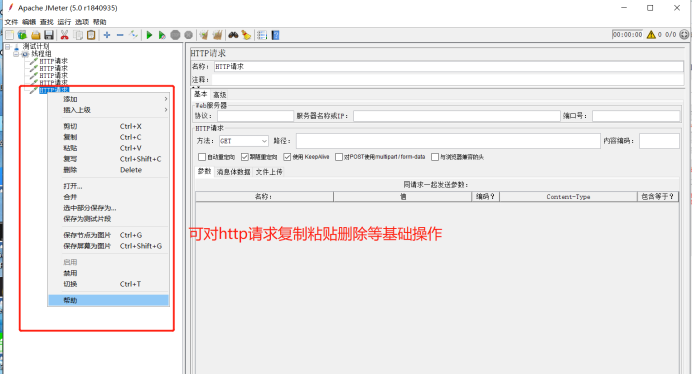This screenshot has width=692, height=374.
Task: Choose 禁用 in the context menu
Action: click(109, 273)
